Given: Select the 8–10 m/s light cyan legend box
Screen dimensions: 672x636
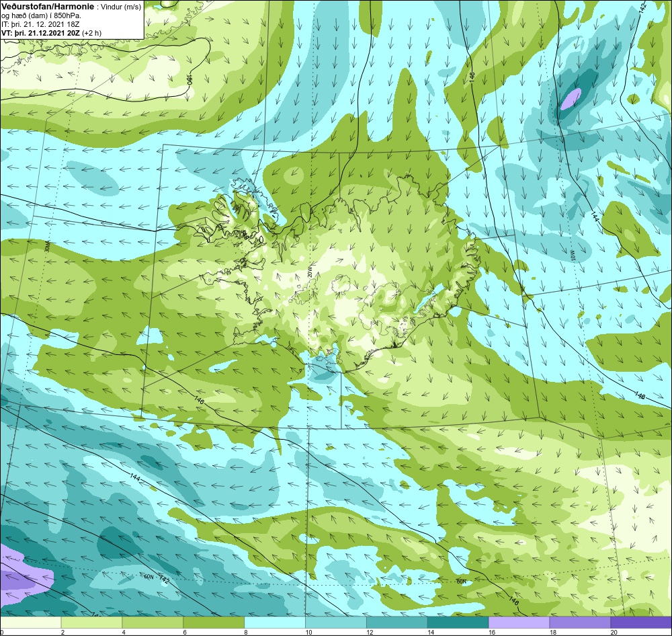Looking at the screenshot, I should coord(275,623).
